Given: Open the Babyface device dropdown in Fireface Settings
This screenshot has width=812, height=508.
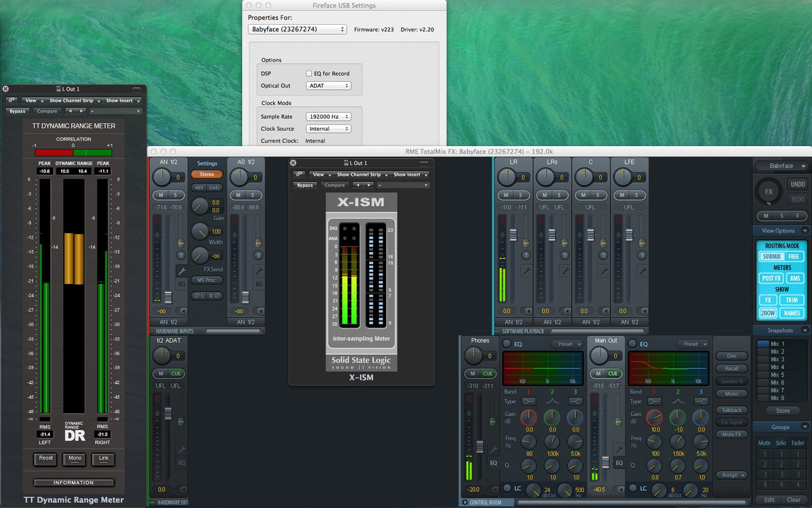Looking at the screenshot, I should tap(298, 29).
